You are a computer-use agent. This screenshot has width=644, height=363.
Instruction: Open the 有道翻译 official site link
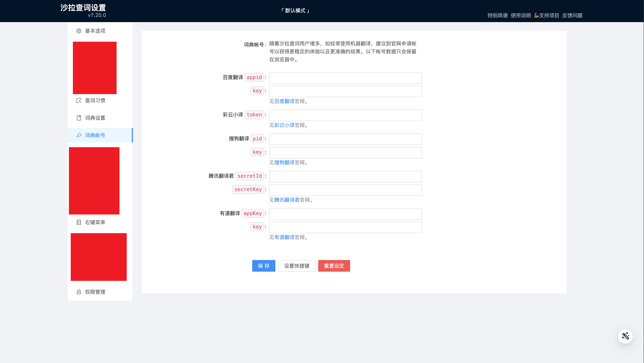[x=284, y=237]
